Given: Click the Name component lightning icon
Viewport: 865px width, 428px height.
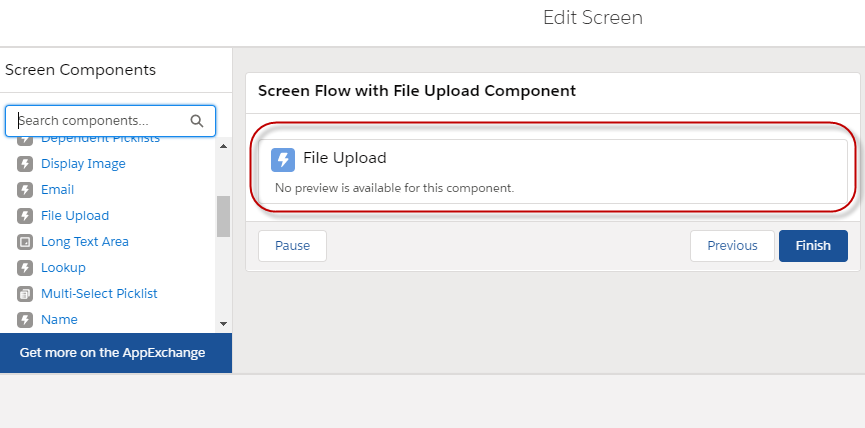Looking at the screenshot, I should (x=25, y=319).
